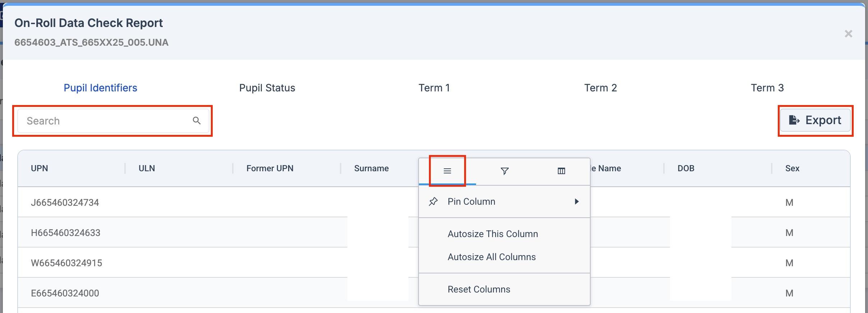Click the DOB column header
868x313 pixels.
coord(685,168)
